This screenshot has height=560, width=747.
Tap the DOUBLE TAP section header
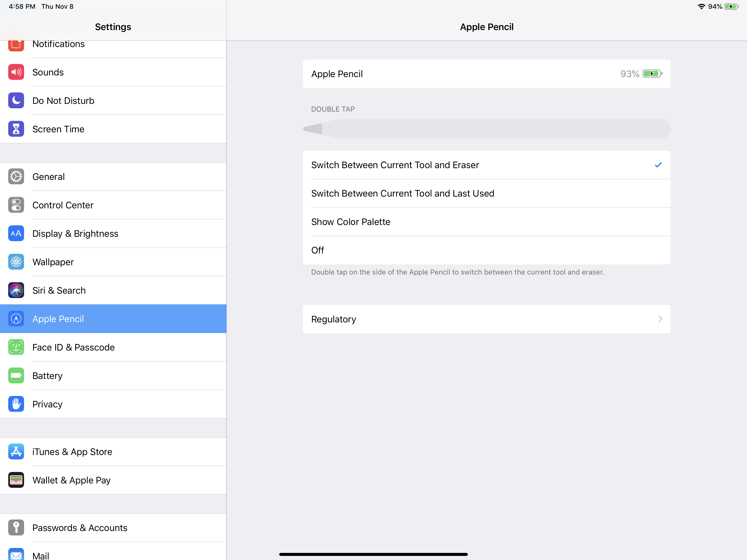(333, 109)
